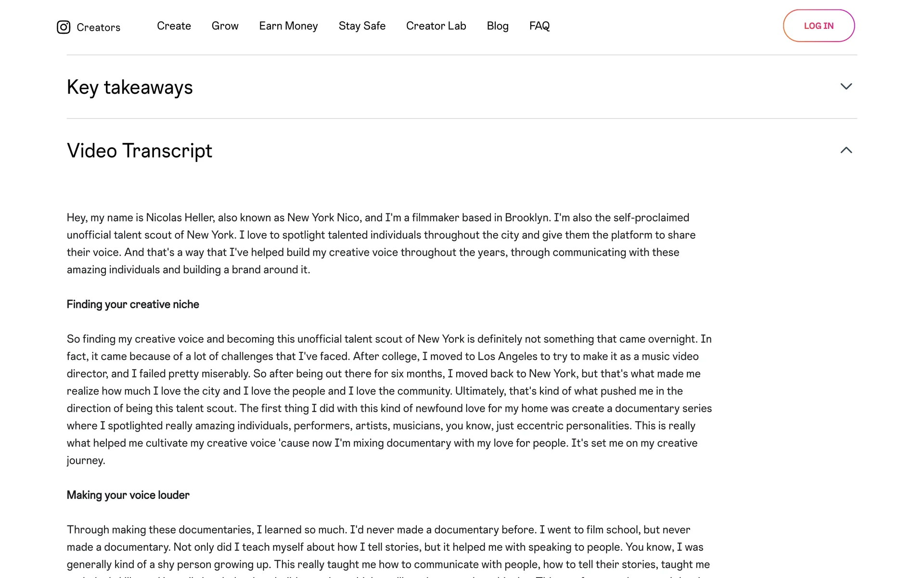Click the Video Transcript heading

[x=140, y=151]
